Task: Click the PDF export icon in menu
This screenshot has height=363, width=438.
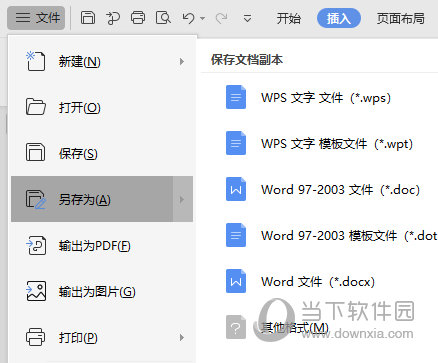Action: [36, 246]
